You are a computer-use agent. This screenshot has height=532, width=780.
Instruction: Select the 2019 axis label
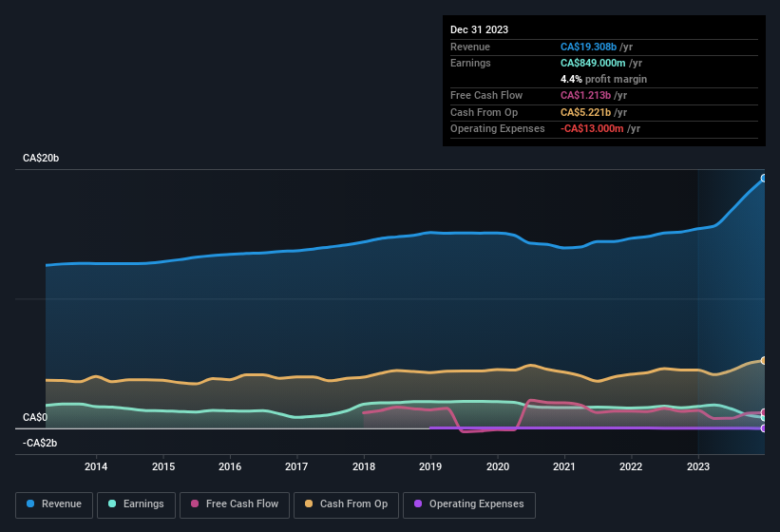(x=430, y=466)
